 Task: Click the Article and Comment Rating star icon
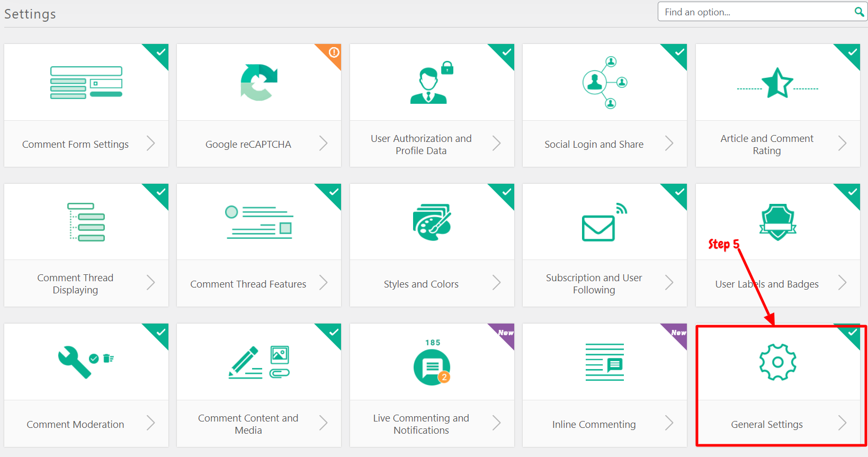click(x=777, y=83)
